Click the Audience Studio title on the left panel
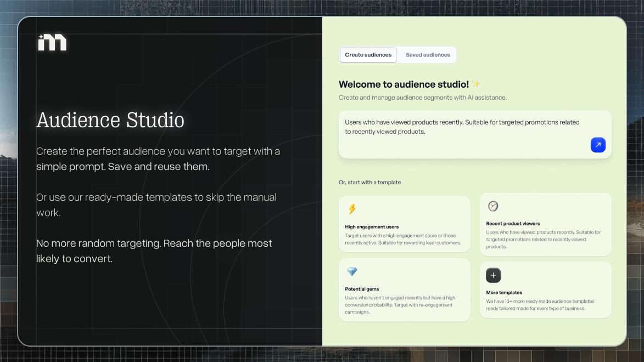The height and width of the screenshot is (362, 644). (x=110, y=120)
